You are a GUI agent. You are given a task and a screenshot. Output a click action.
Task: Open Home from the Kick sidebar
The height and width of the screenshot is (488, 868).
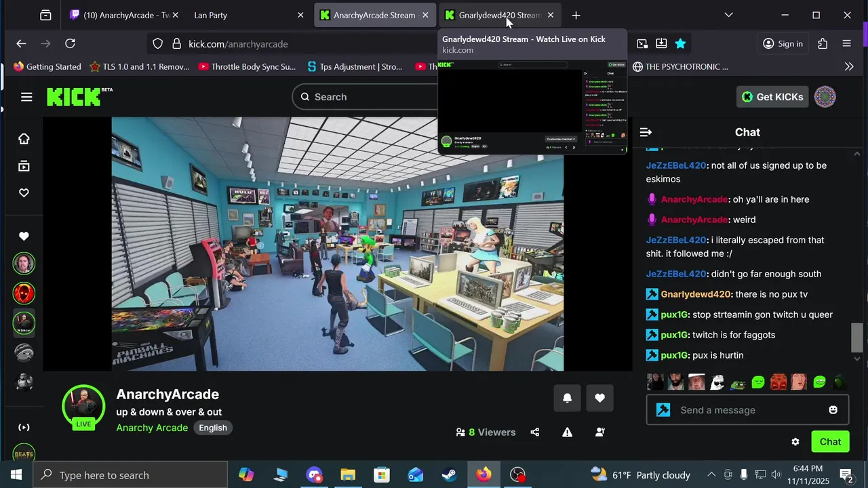[x=24, y=139]
